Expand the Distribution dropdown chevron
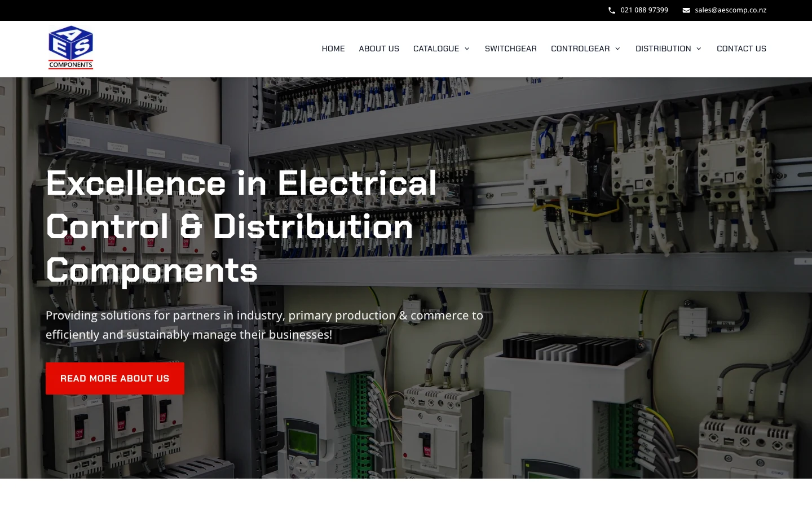Viewport: 812px width, 508px height. pyautogui.click(x=699, y=49)
